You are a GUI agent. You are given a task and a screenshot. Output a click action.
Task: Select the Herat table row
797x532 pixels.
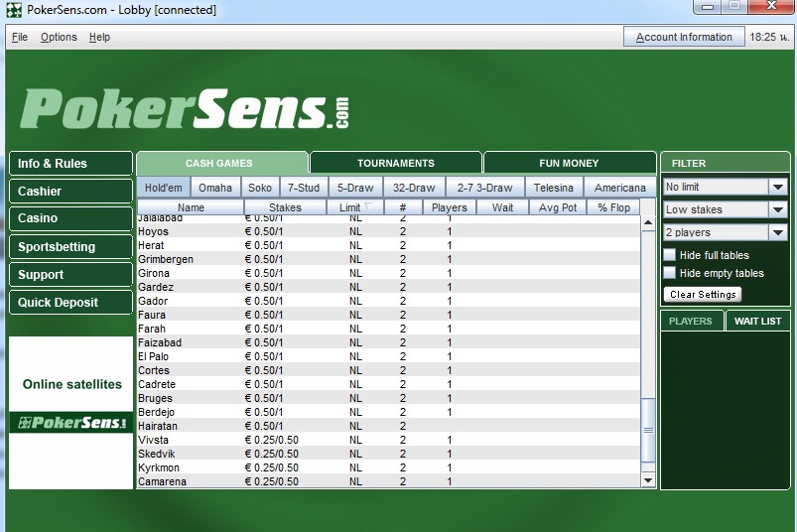tap(388, 245)
